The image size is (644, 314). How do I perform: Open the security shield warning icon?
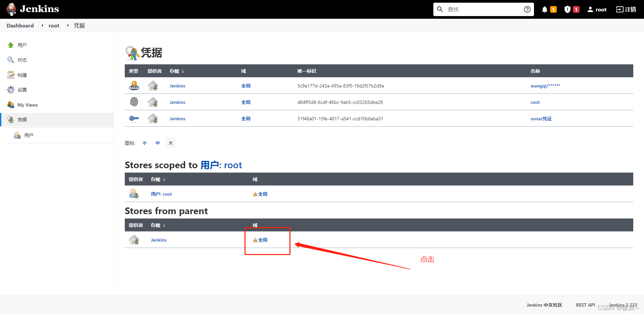coord(567,9)
